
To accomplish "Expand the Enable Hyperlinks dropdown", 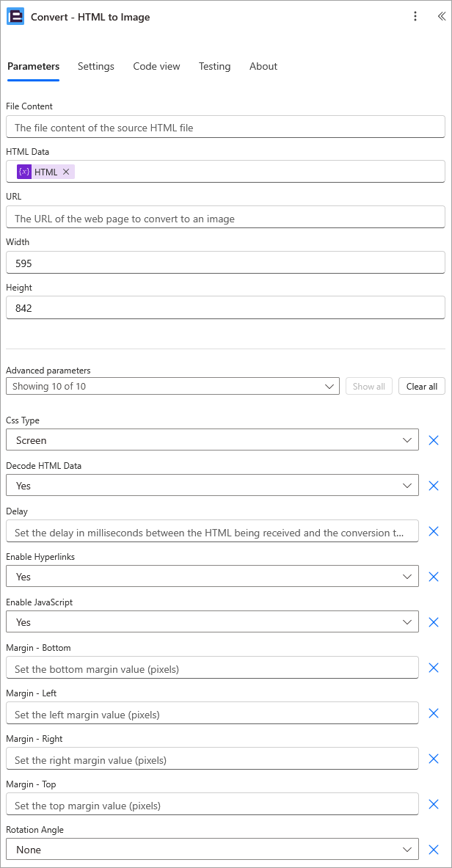I will click(212, 577).
